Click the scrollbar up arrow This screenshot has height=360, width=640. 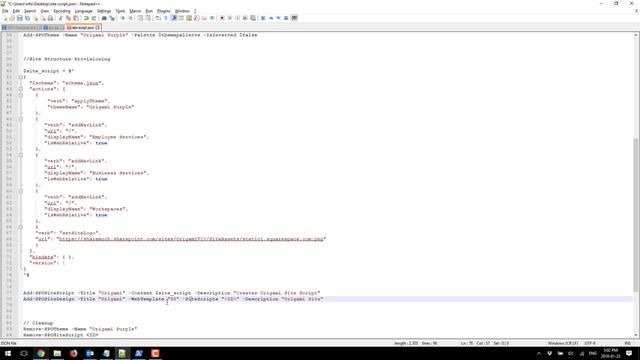[x=636, y=35]
